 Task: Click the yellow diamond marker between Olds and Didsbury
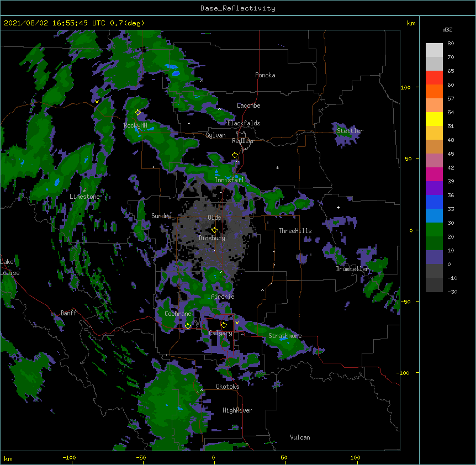pyautogui.click(x=214, y=230)
